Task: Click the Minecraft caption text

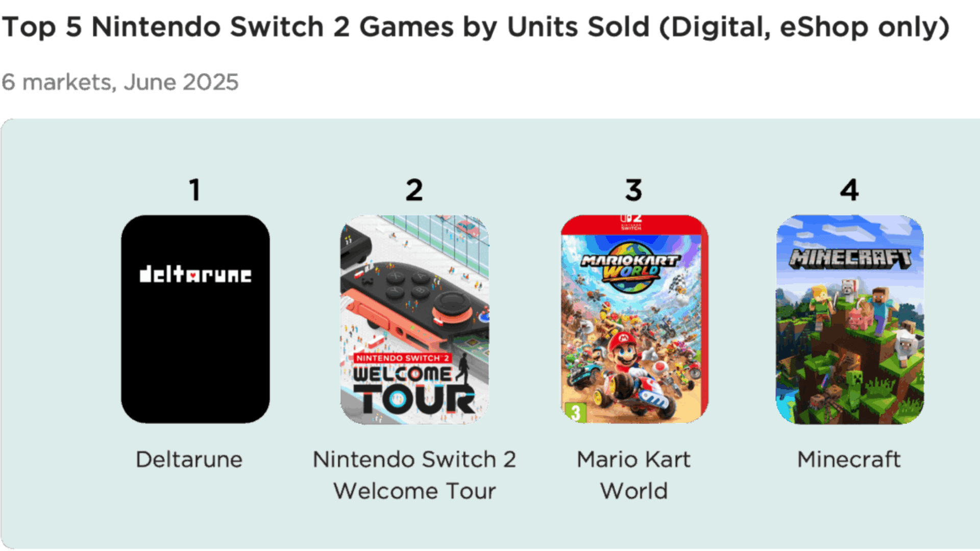Action: pos(849,459)
